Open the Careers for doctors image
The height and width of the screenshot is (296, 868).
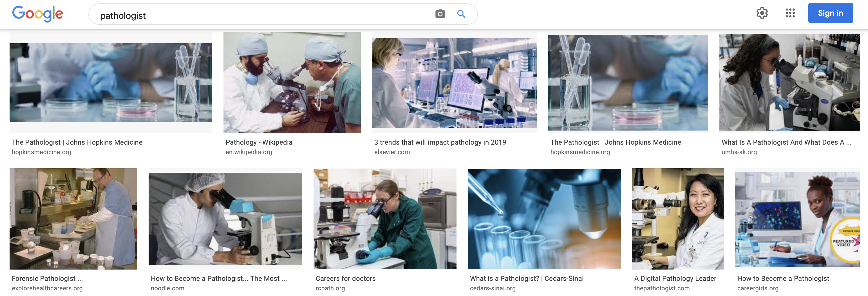pyautogui.click(x=385, y=219)
